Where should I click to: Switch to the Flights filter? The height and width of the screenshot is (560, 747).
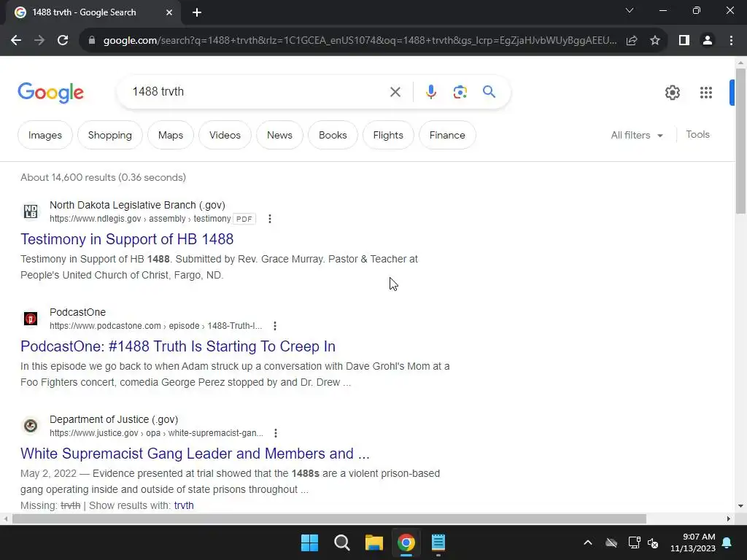(x=388, y=135)
